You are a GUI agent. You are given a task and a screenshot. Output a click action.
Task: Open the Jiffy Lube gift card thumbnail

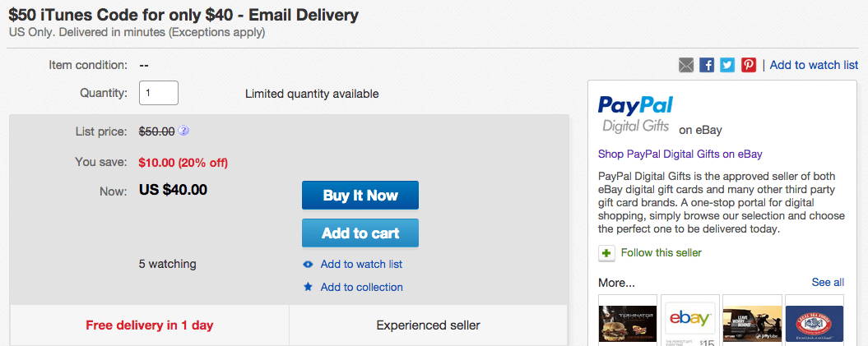[x=751, y=321]
